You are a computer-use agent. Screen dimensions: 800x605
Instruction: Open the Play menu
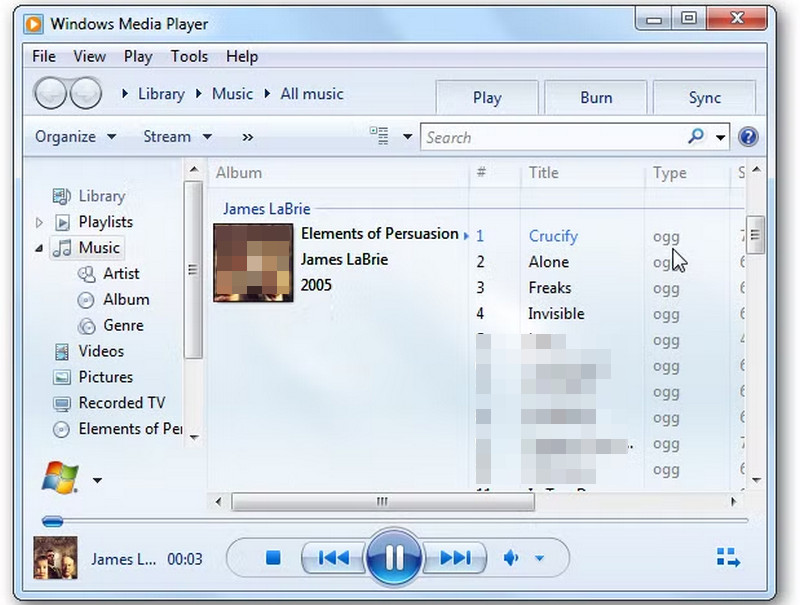[138, 56]
